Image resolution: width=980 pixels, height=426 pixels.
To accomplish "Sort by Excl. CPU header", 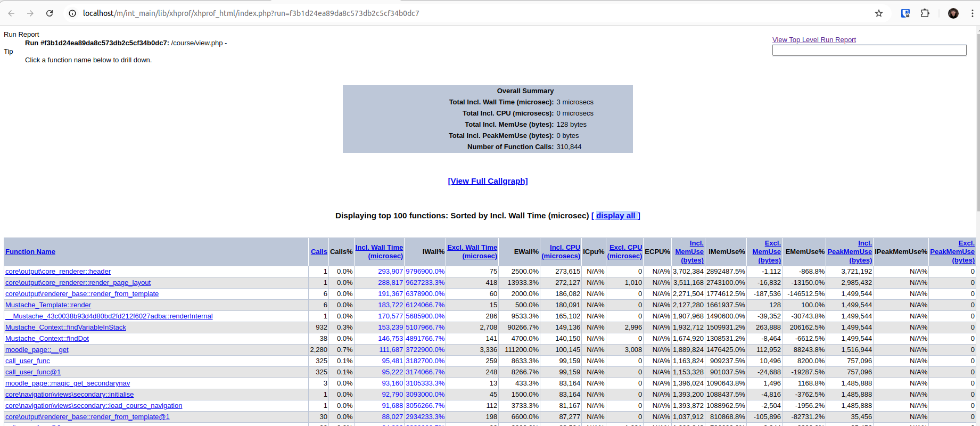I will [625, 252].
